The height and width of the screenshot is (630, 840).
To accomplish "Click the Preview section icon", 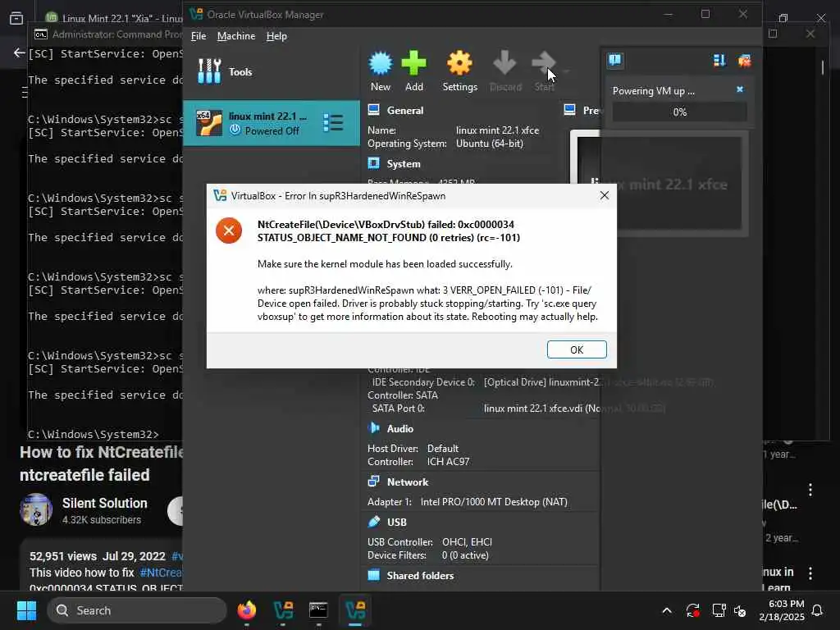I will [570, 110].
